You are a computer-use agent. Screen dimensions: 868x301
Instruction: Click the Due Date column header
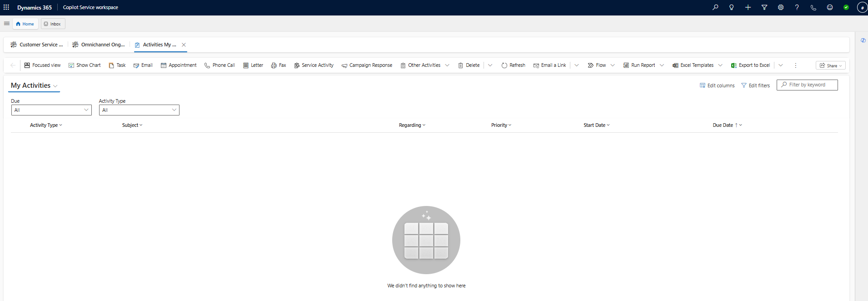727,125
